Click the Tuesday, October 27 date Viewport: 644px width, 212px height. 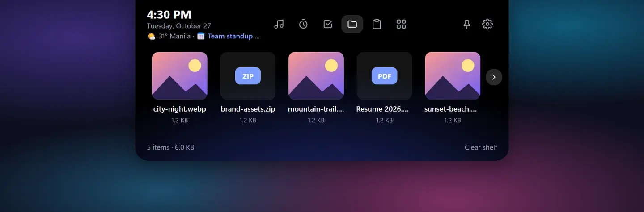click(179, 26)
